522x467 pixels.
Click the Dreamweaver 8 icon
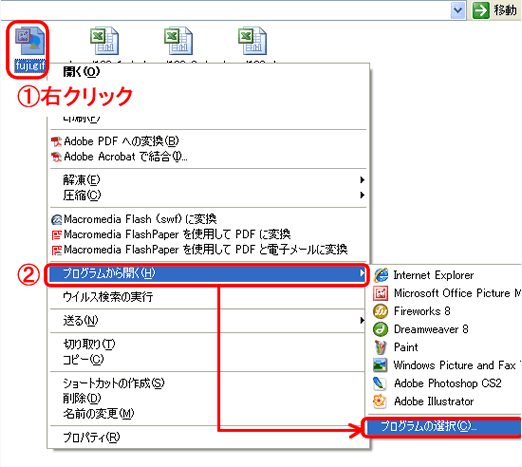[x=381, y=329]
